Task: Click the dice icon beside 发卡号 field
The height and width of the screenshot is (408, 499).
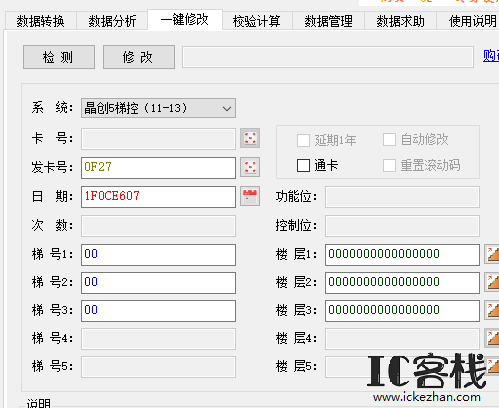Action: (x=250, y=167)
